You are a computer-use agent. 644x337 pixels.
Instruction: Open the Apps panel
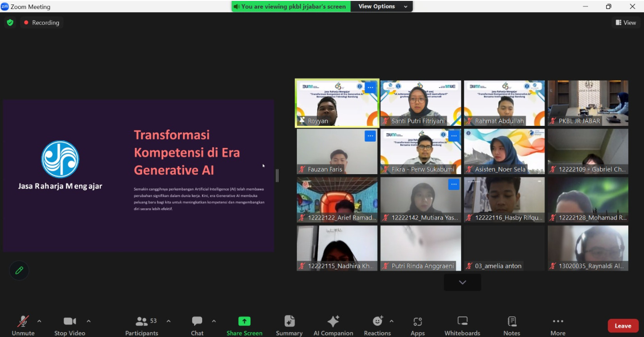click(417, 326)
